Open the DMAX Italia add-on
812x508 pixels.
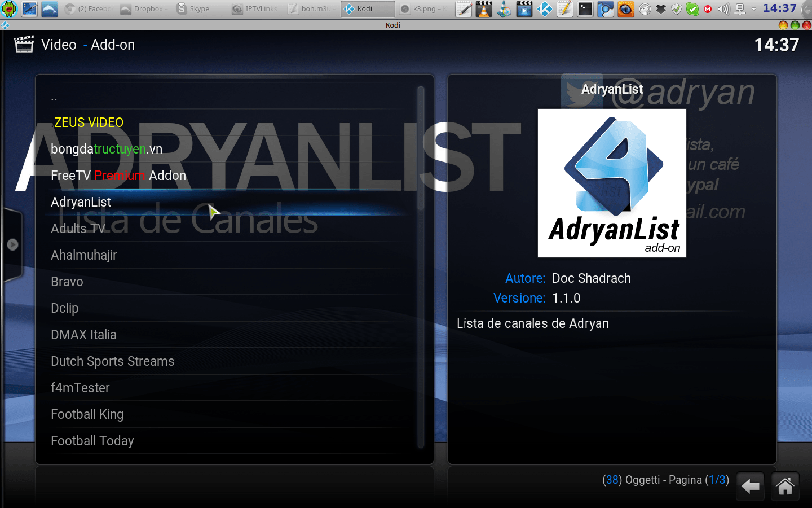click(x=228, y=335)
